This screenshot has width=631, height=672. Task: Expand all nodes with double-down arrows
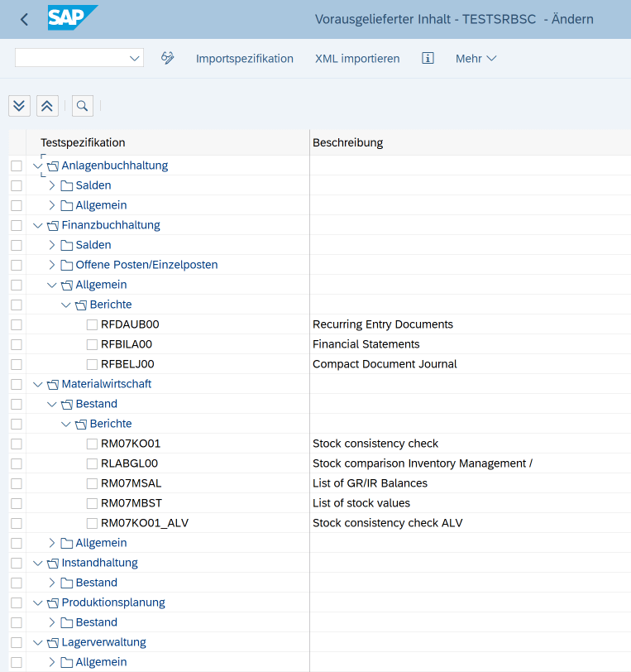(x=19, y=105)
